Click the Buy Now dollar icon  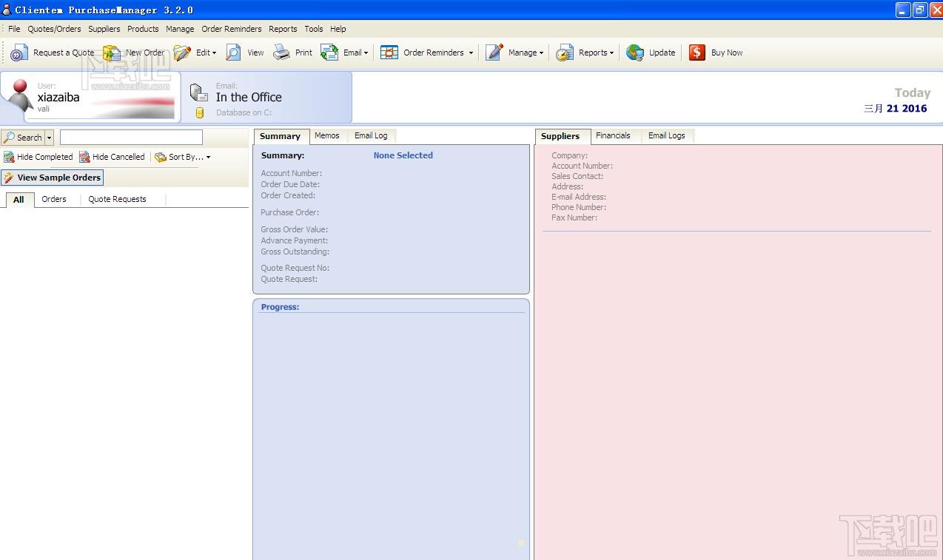tap(697, 53)
